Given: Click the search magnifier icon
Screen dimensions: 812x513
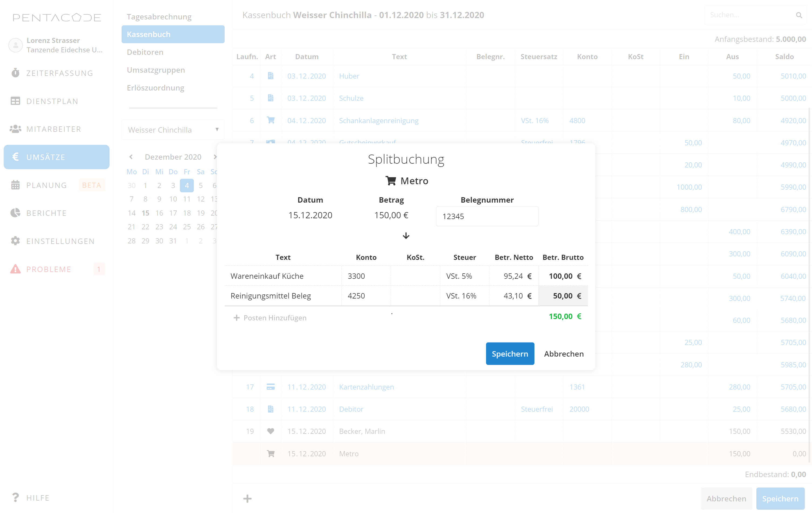Looking at the screenshot, I should [798, 15].
